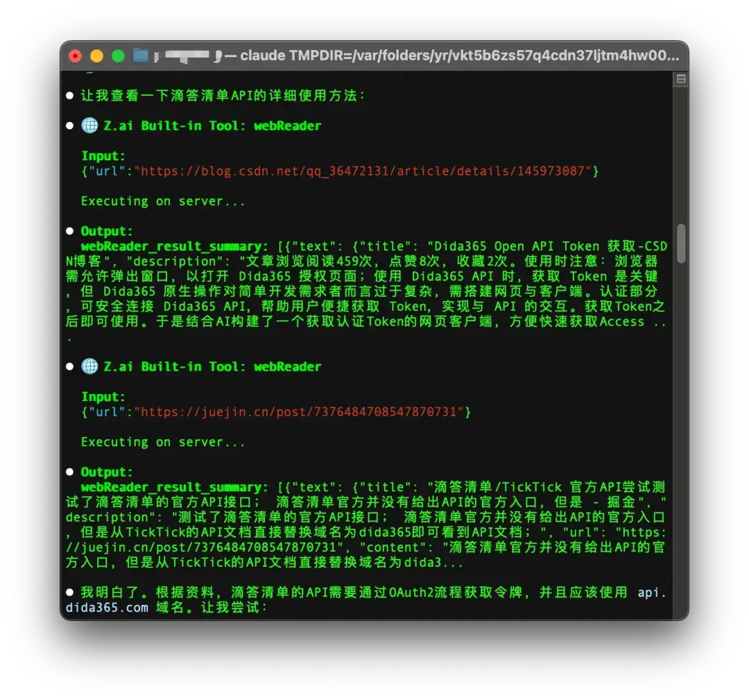Image resolution: width=749 pixels, height=700 pixels.
Task: Click the second 'Output:' label
Action: 107,472
